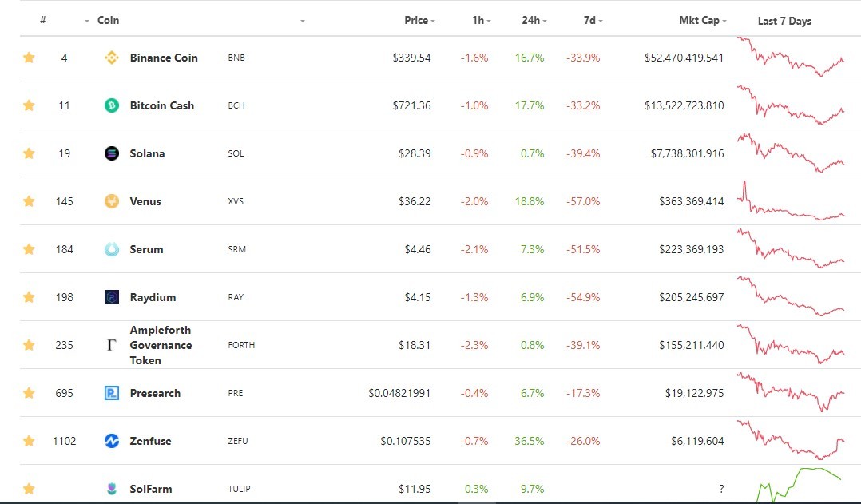Sort by the 7d column header

click(593, 20)
